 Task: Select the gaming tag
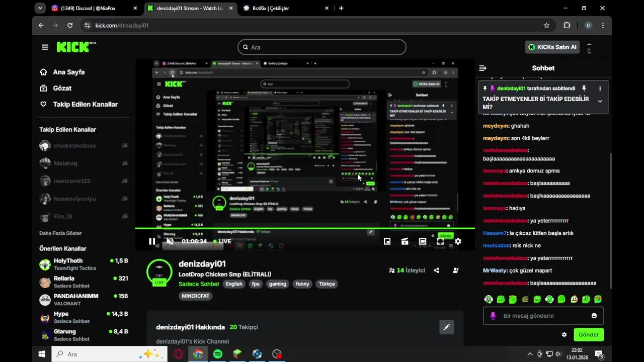(x=277, y=284)
